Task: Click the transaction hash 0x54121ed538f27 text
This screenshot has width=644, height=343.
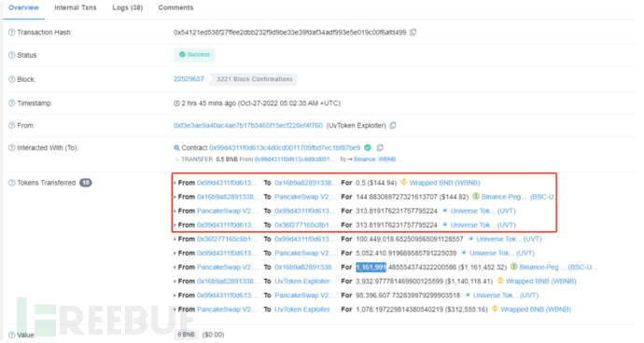Action: pyautogui.click(x=290, y=33)
